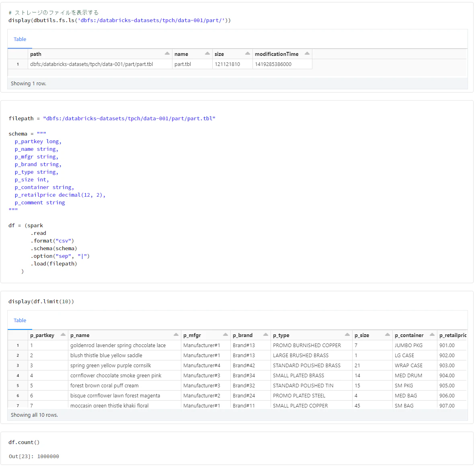Click the 'Manufacturer#2' cell
Screen dimensions: 476x467
tap(206, 395)
